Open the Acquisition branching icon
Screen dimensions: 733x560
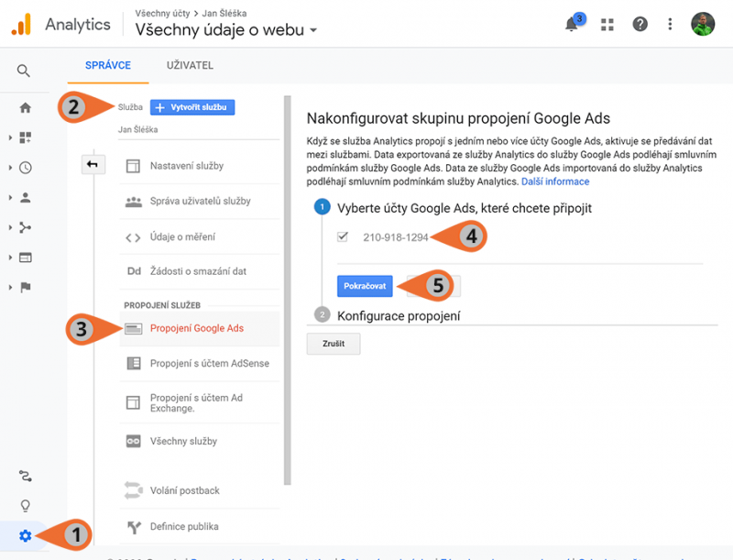click(26, 227)
